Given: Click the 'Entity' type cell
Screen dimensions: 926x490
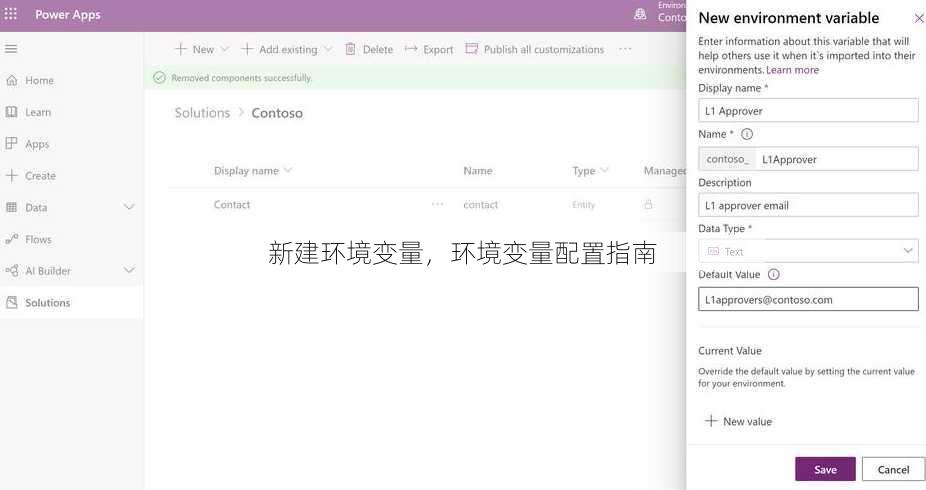Looking at the screenshot, I should point(583,205).
